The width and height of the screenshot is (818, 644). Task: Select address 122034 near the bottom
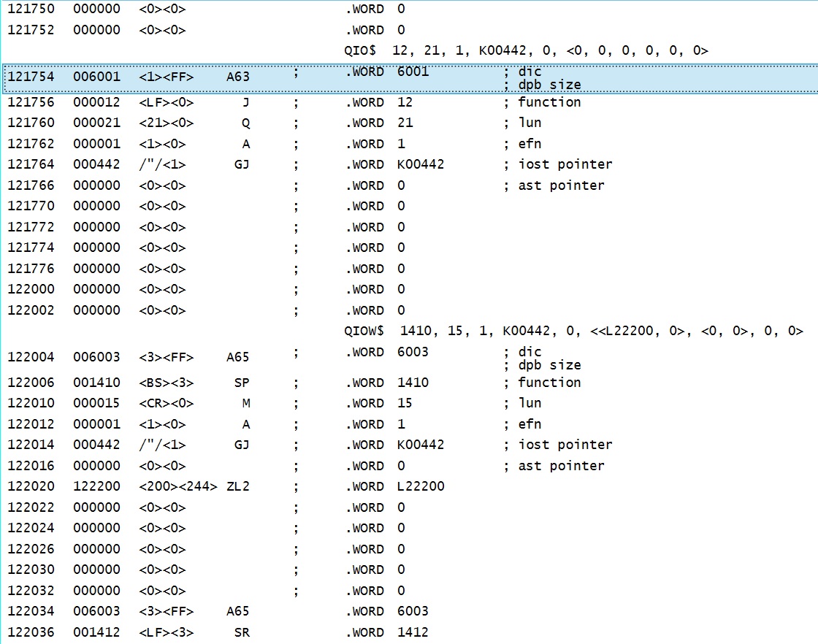tap(31, 611)
